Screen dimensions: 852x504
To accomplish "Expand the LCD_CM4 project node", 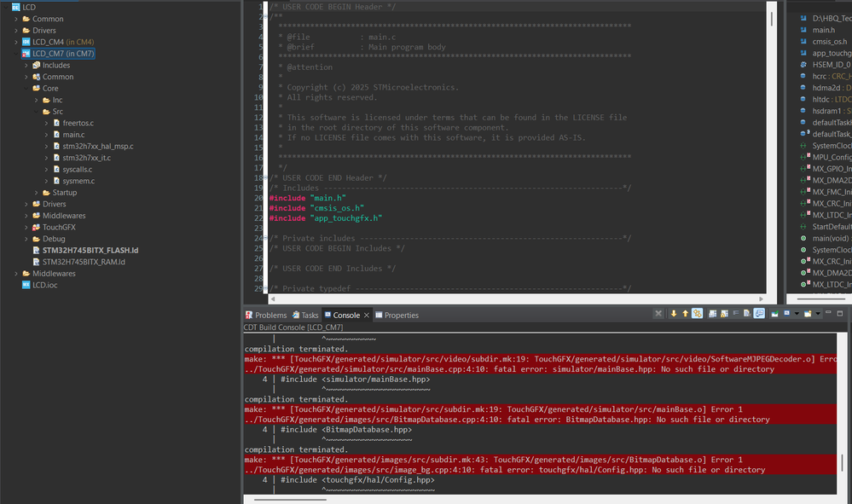I will [x=16, y=42].
